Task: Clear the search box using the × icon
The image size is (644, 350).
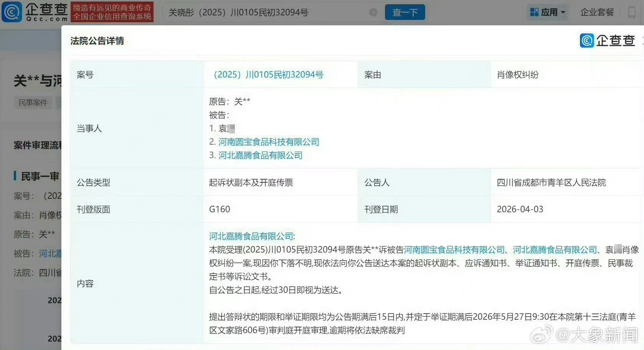Action: click(373, 12)
